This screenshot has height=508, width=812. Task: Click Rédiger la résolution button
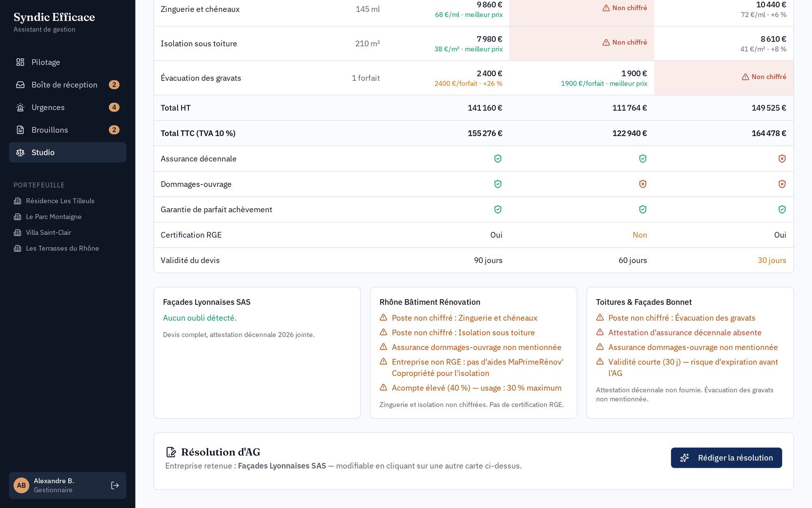[x=726, y=458]
